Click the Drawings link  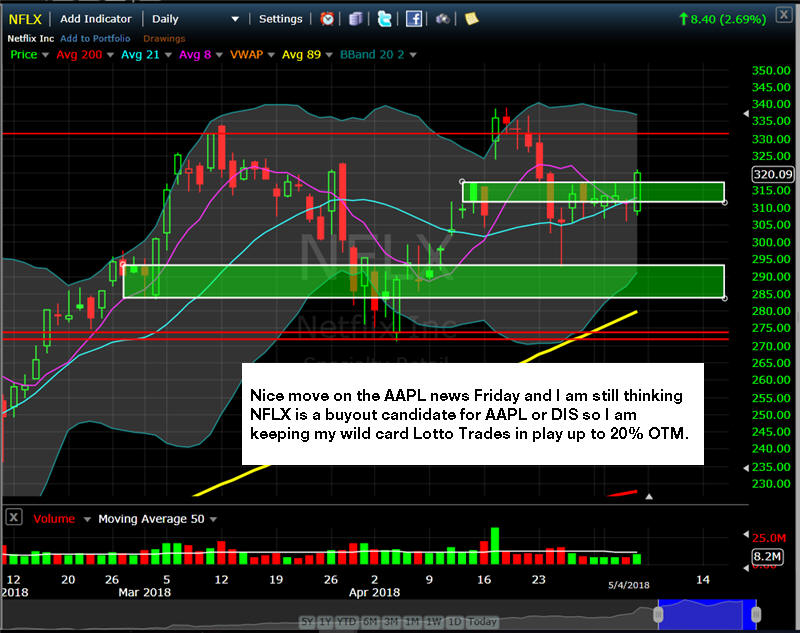165,38
